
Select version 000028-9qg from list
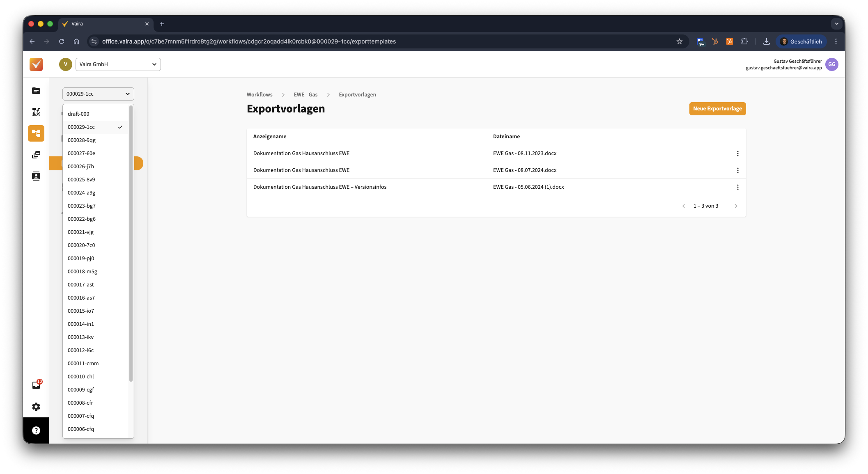click(x=82, y=140)
